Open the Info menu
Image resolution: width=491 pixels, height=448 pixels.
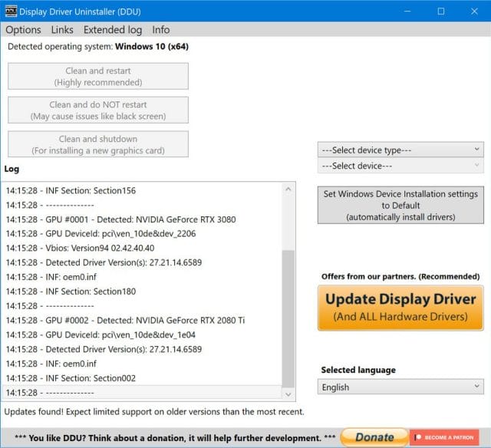tap(161, 30)
